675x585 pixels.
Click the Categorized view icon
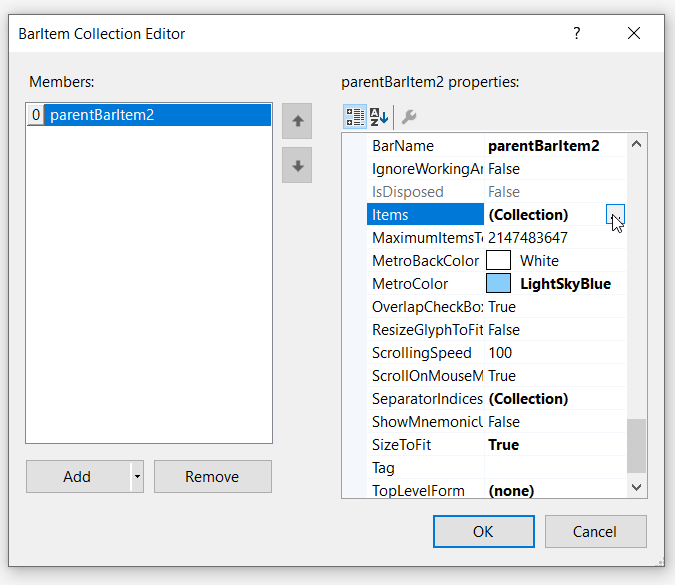click(x=355, y=117)
